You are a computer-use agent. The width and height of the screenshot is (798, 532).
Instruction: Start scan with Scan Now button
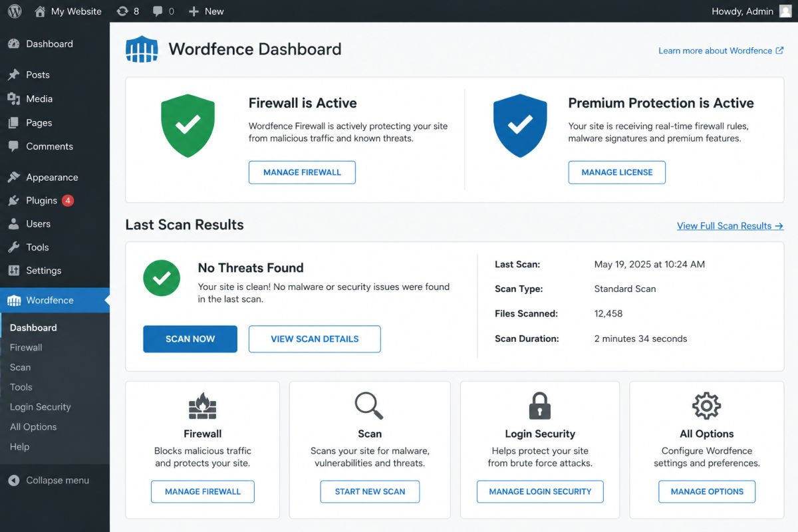[190, 339]
